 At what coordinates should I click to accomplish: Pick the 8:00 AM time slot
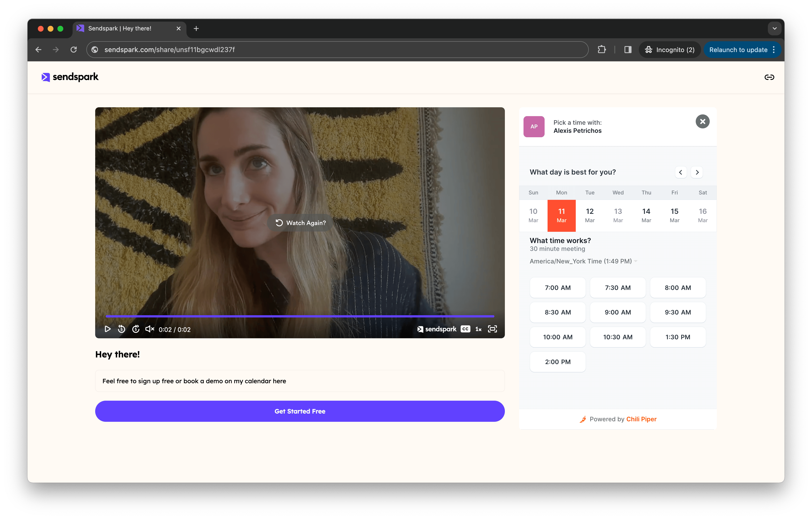(x=678, y=287)
